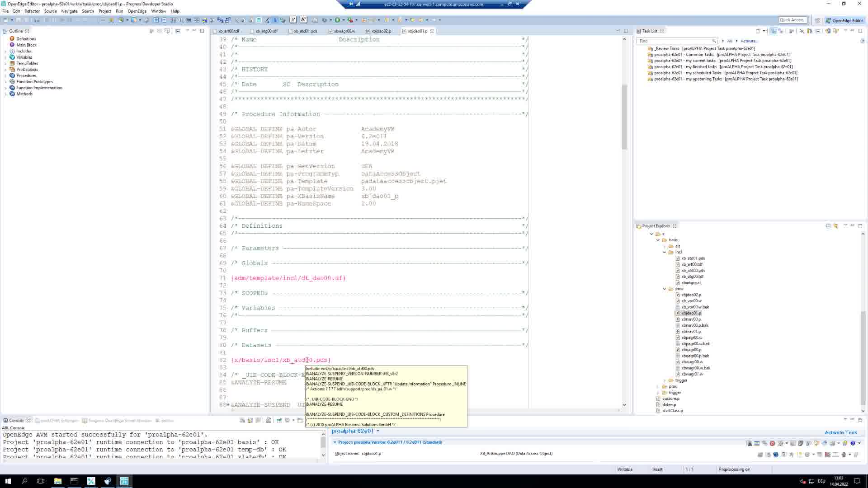This screenshot has width=868, height=488.
Task: Open File Explorer from taskbar
Action: [x=58, y=481]
